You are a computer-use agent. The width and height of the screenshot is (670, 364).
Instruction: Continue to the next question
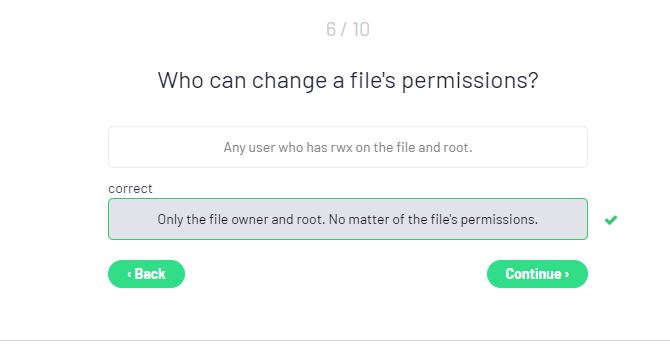point(537,274)
